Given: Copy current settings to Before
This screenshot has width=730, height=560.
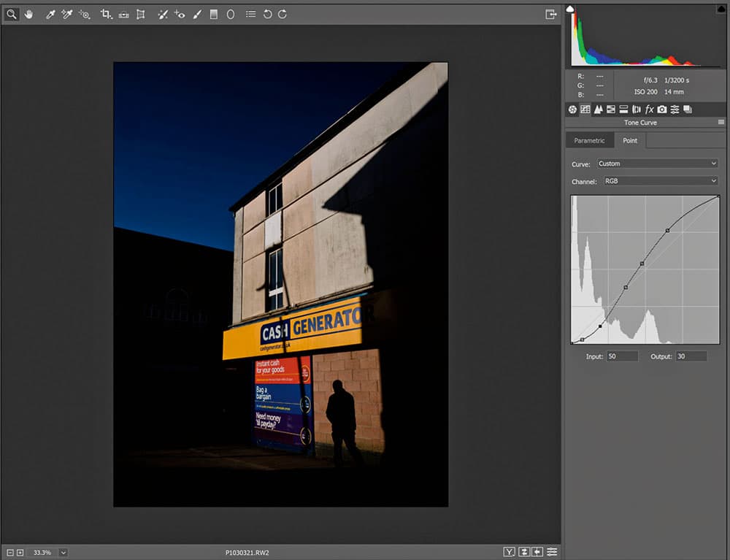Looking at the screenshot, I should pyautogui.click(x=537, y=552).
